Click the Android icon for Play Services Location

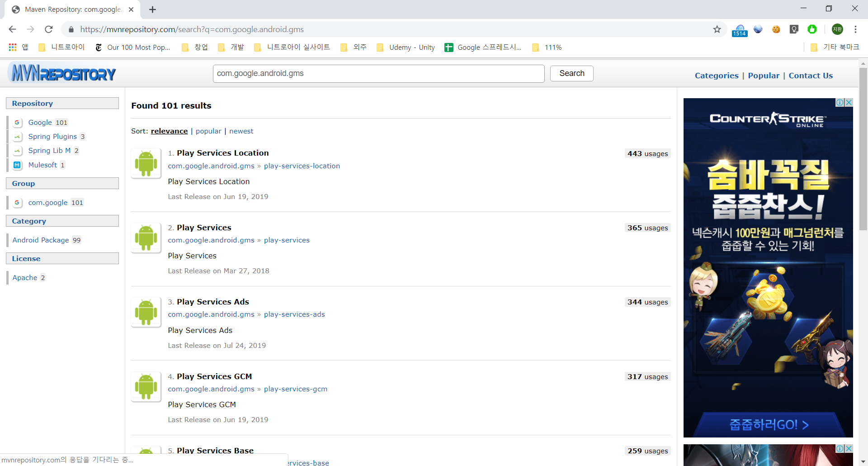[146, 163]
